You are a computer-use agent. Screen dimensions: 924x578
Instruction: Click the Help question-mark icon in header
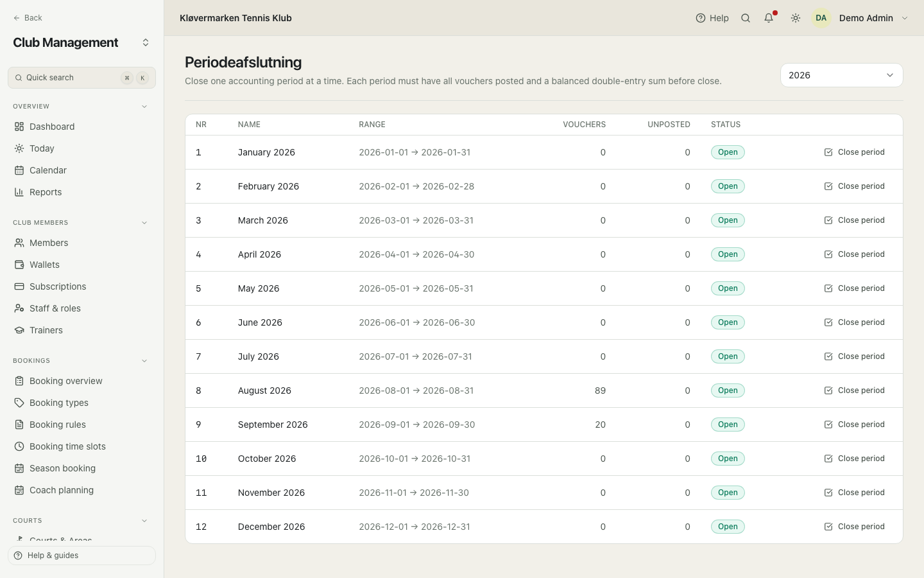[x=701, y=18]
